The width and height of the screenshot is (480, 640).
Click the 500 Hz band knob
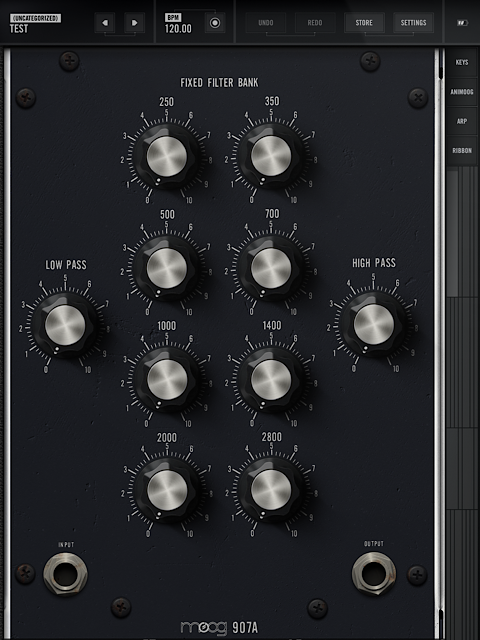pos(167,269)
